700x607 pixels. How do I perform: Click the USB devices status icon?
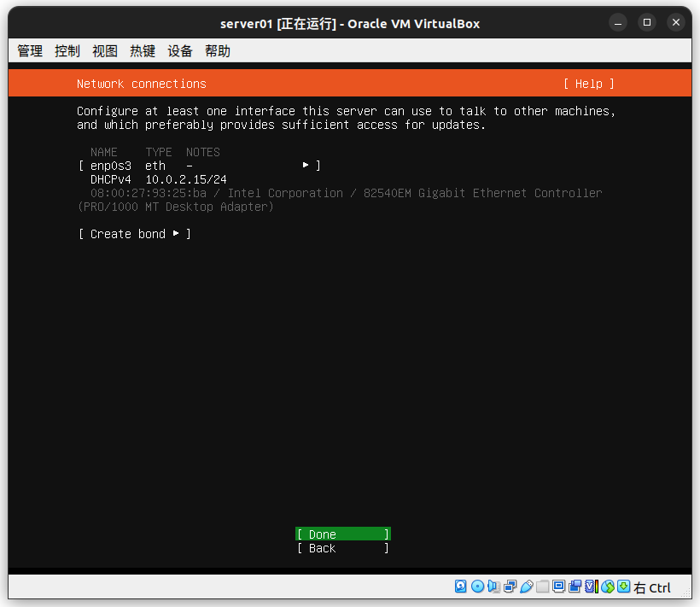click(527, 587)
